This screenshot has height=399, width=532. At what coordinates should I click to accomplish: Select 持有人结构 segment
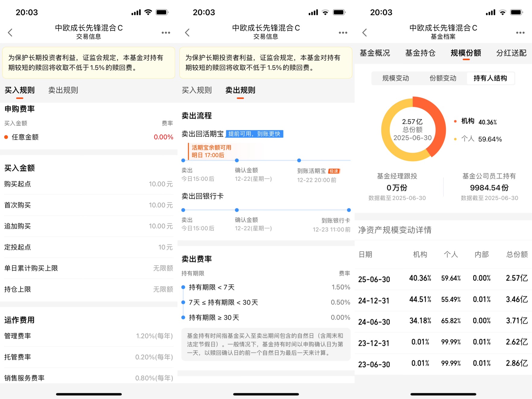[x=490, y=78]
